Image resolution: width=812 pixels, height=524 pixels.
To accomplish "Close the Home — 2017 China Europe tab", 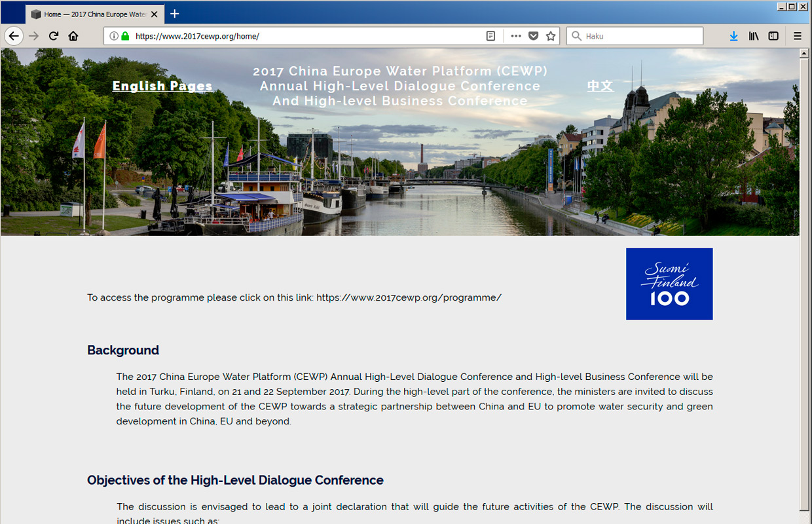I will pos(154,14).
